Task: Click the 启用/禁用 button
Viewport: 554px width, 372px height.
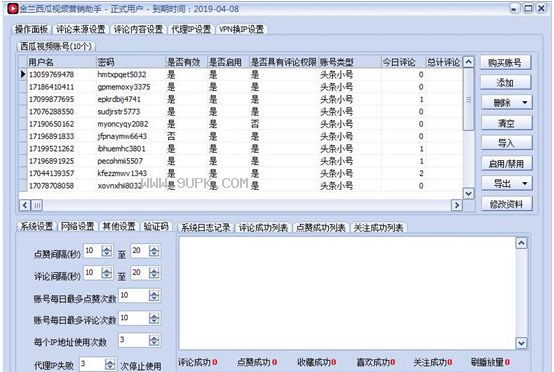Action: click(506, 164)
